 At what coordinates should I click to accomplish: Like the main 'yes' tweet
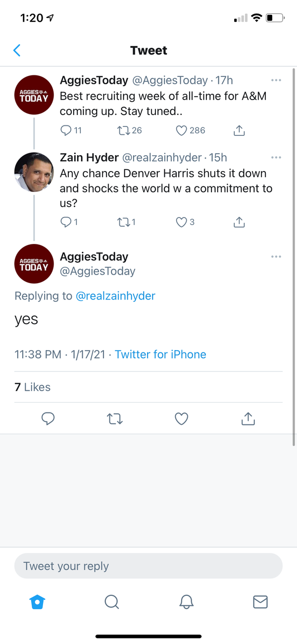pyautogui.click(x=182, y=419)
